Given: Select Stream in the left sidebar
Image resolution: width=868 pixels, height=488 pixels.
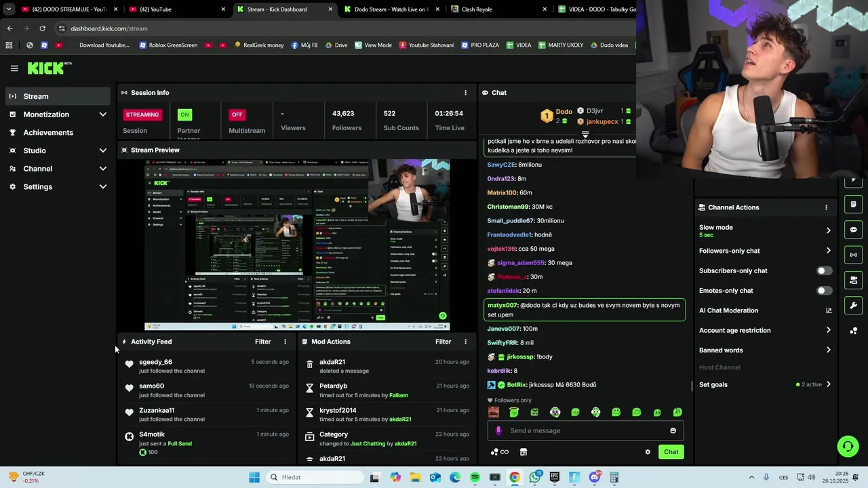Looking at the screenshot, I should pyautogui.click(x=57, y=96).
